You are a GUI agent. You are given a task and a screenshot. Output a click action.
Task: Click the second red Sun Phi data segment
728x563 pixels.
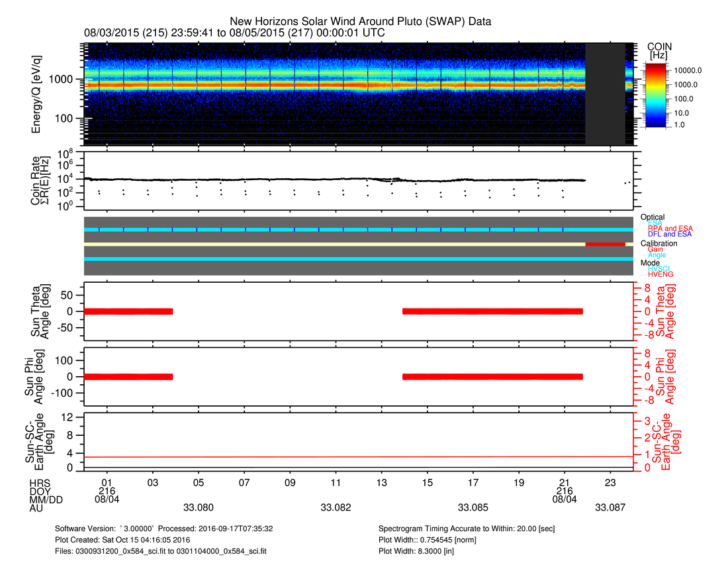click(x=492, y=376)
